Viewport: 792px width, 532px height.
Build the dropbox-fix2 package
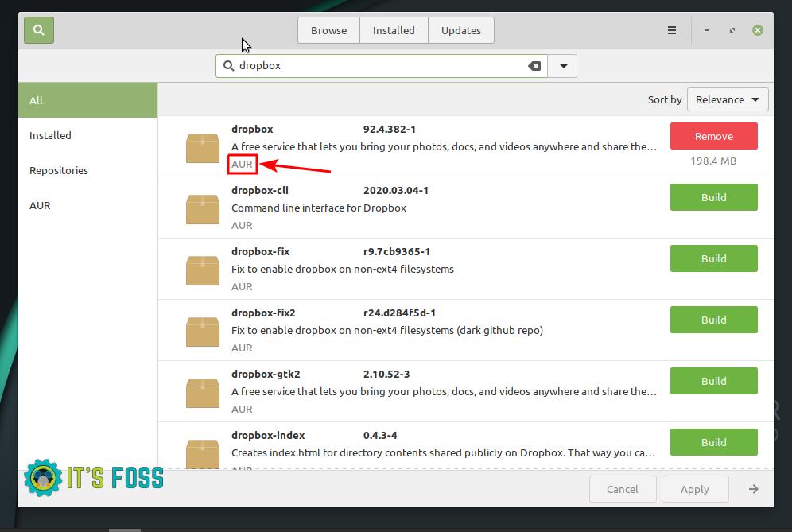click(x=713, y=320)
